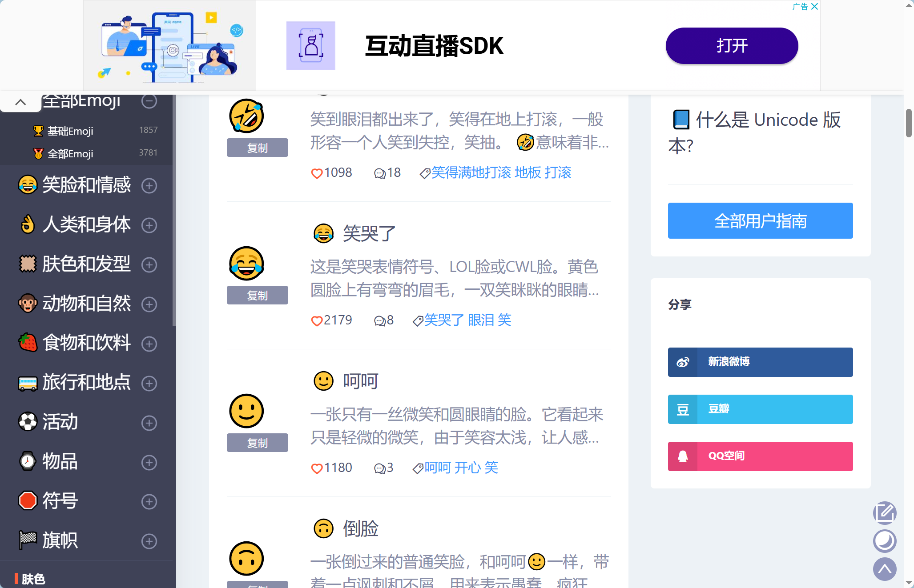Like the 笑哭了 emoji with 2179 hearts
The height and width of the screenshot is (588, 914).
pos(317,320)
